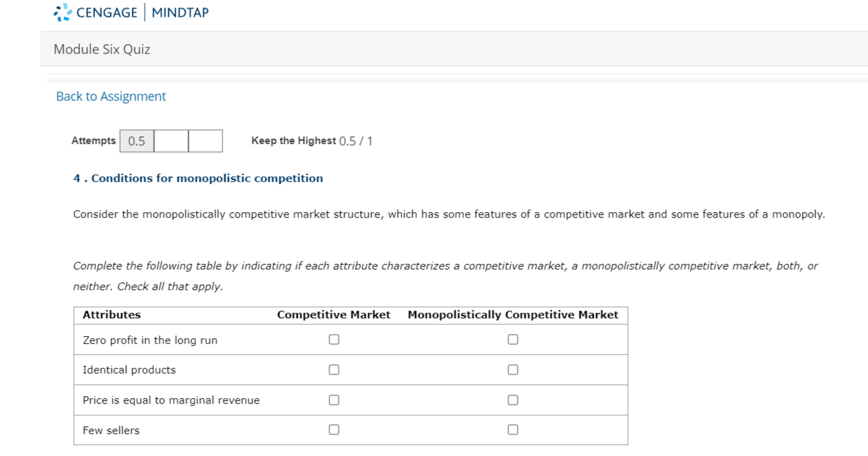This screenshot has height=456, width=868.
Task: Check Monopolistically Competitive for Identical products
Action: tap(511, 369)
